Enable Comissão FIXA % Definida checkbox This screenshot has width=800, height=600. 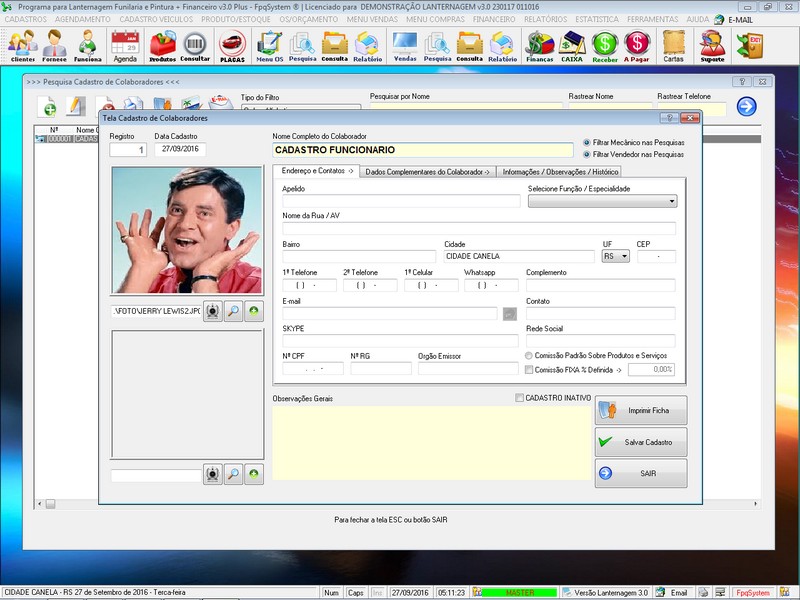[x=530, y=370]
